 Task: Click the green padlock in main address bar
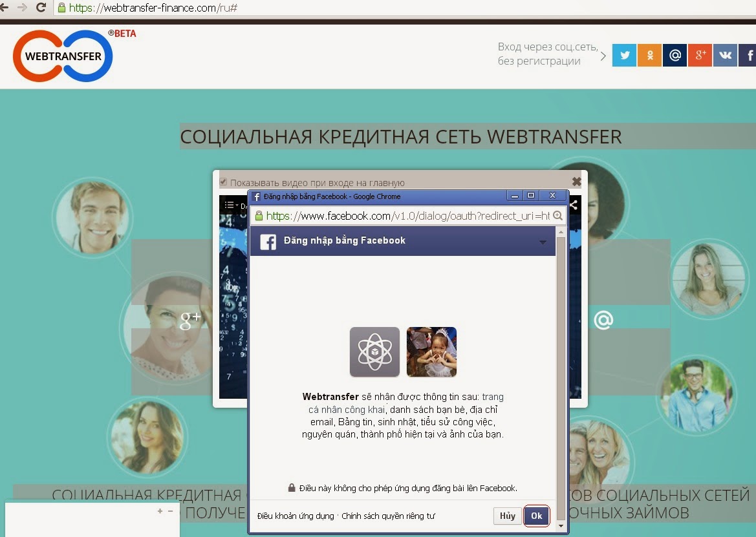click(61, 8)
